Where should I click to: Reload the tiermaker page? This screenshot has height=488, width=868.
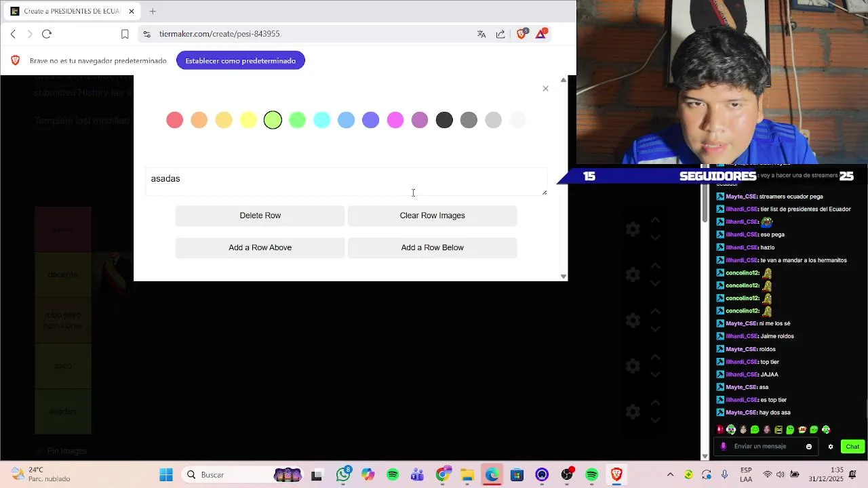point(47,34)
